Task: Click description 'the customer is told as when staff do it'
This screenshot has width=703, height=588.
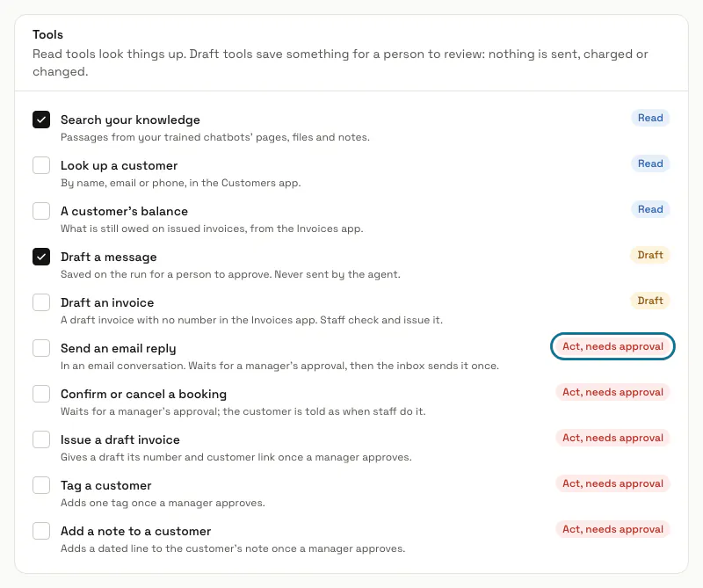Action: pos(243,411)
